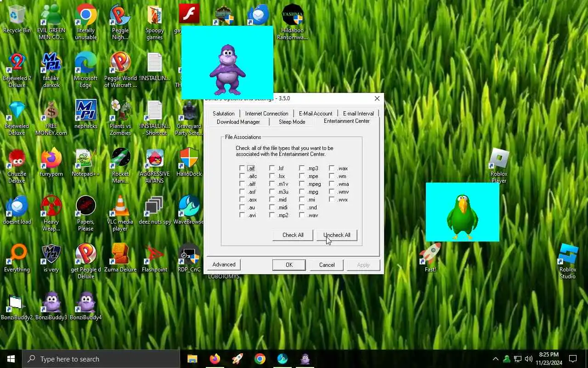Select the Peggle World of Warcraft icon
This screenshot has height=368, width=588.
coord(120,70)
